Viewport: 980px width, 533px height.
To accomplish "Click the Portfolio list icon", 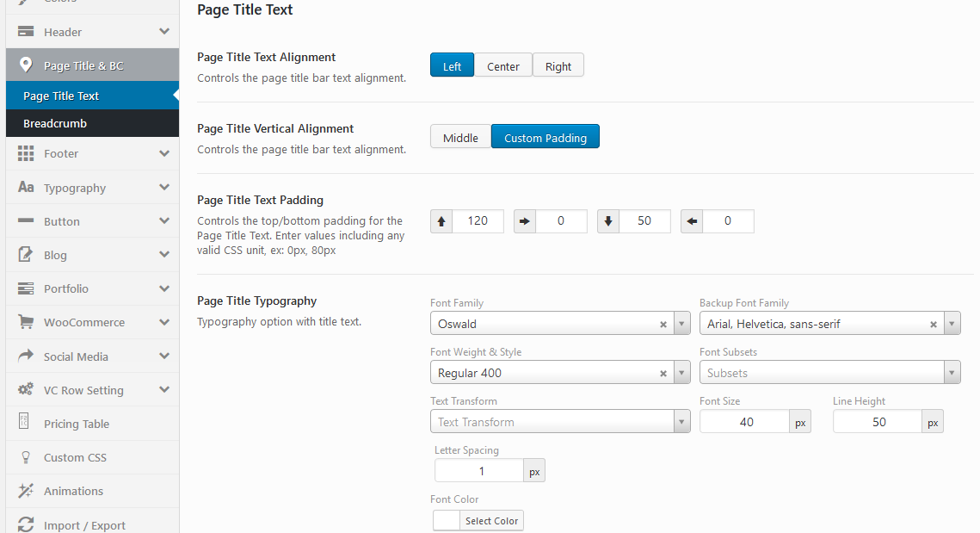I will pos(26,288).
